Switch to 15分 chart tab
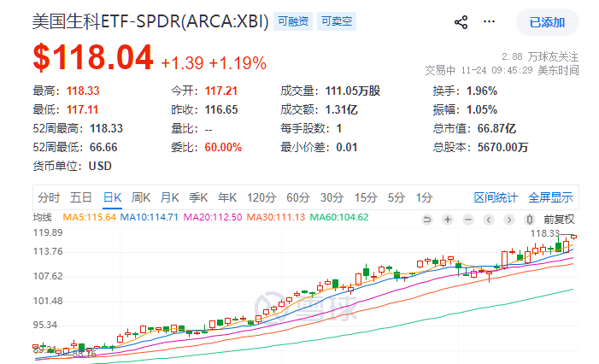 pos(366,198)
